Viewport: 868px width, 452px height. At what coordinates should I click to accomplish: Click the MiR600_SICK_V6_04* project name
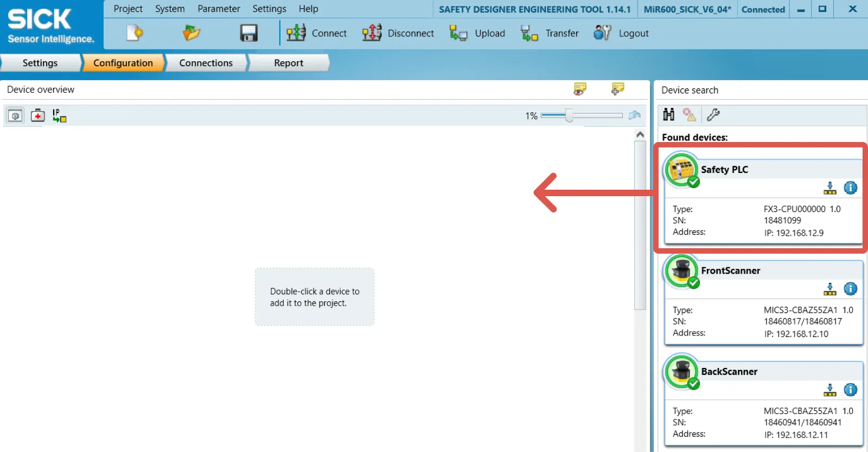(x=687, y=9)
